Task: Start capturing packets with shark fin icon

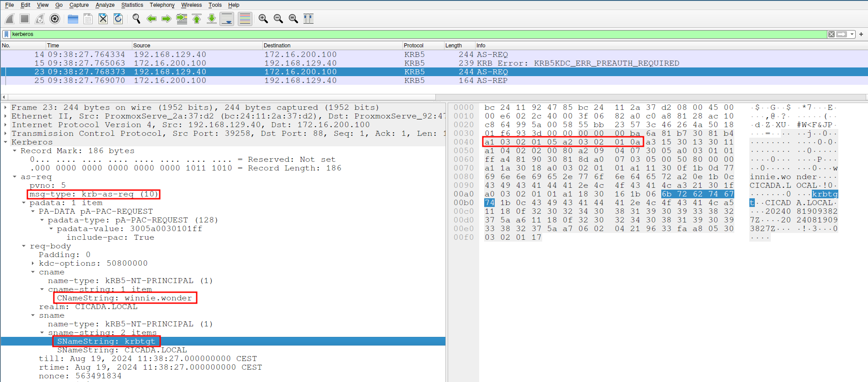Action: pyautogui.click(x=10, y=19)
